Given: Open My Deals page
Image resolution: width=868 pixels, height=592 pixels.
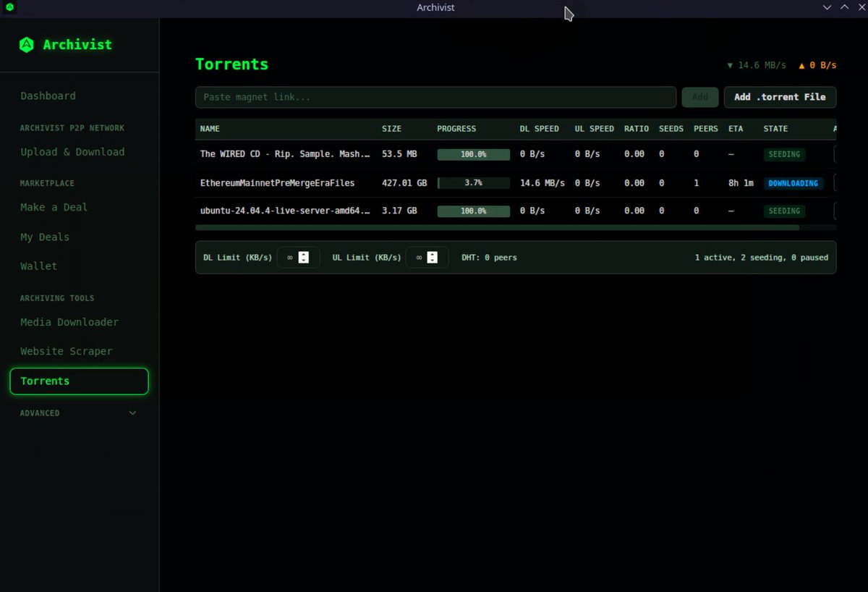Looking at the screenshot, I should coord(45,237).
